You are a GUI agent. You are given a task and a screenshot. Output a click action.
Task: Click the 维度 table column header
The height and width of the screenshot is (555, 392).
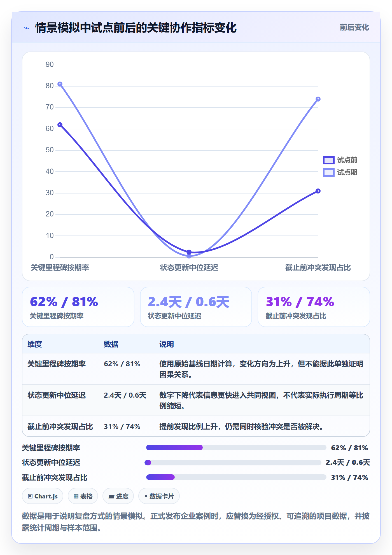[x=35, y=344]
